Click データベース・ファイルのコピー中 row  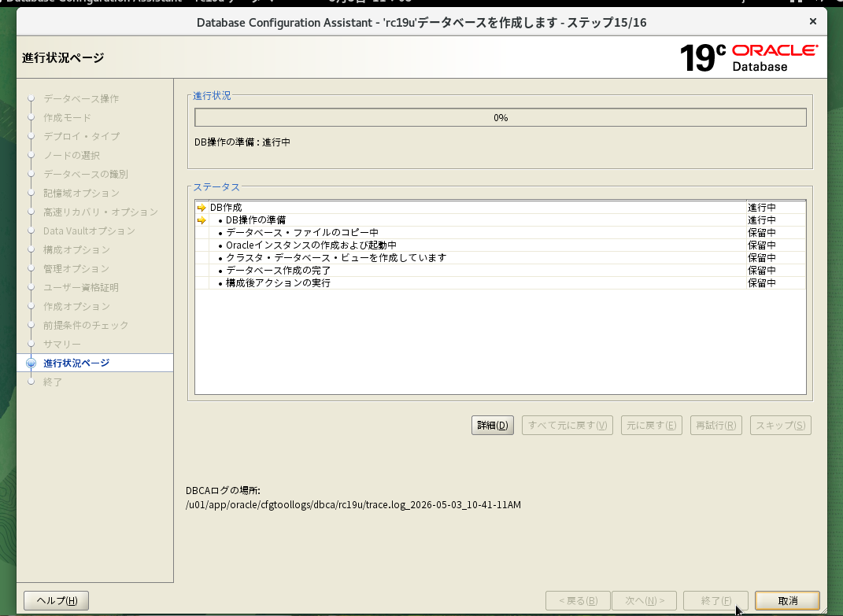tap(501, 233)
